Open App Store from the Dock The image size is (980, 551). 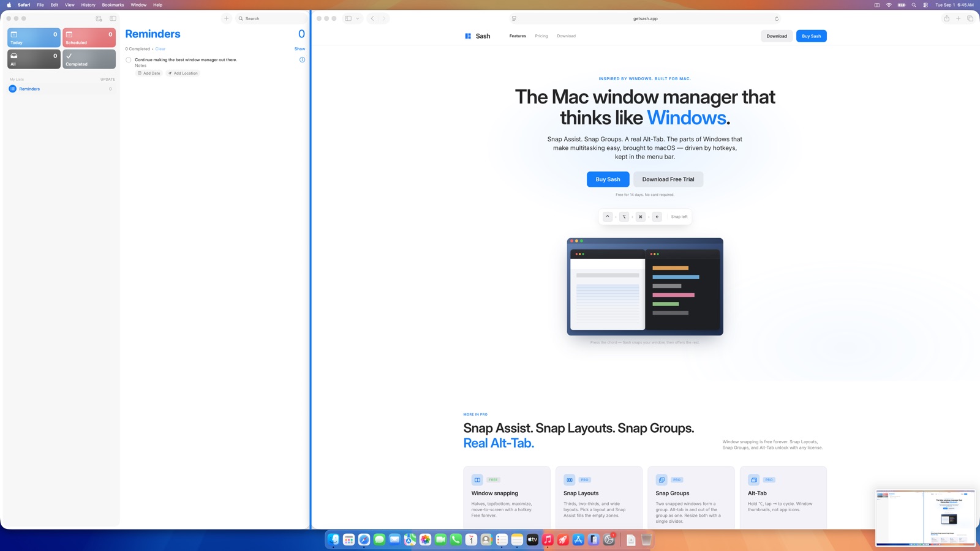click(578, 539)
